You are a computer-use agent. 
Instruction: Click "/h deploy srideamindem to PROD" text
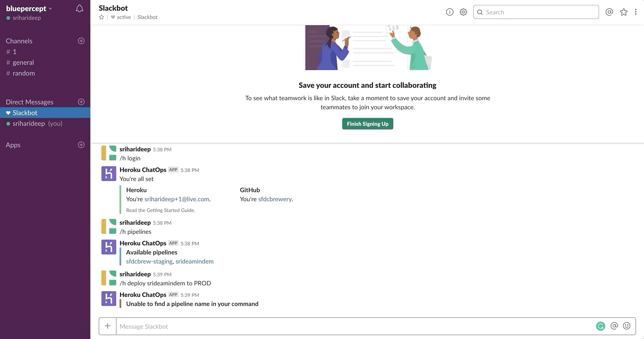165,283
